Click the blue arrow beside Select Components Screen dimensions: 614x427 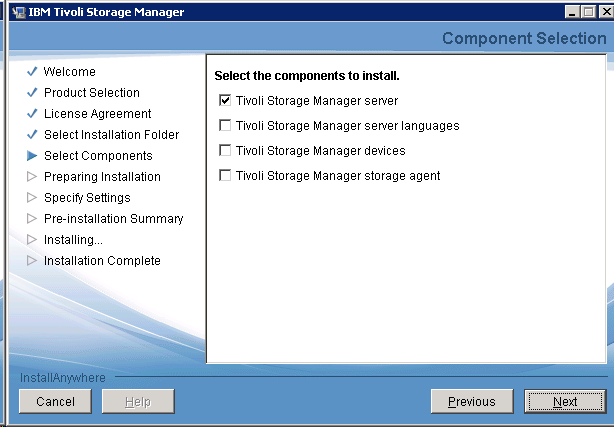tap(32, 156)
